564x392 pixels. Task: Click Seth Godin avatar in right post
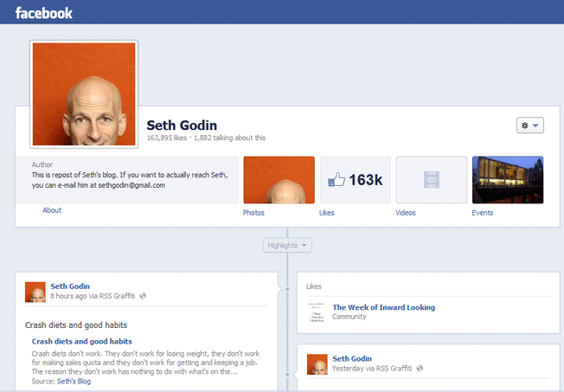click(317, 363)
